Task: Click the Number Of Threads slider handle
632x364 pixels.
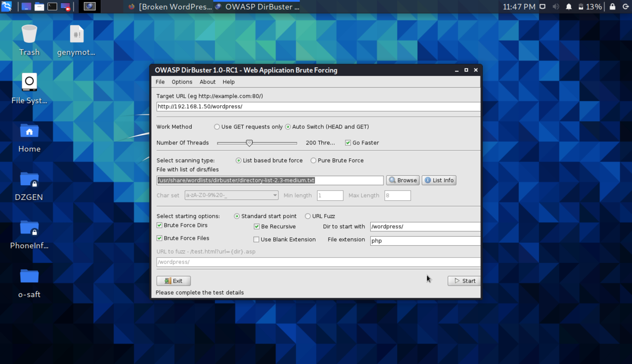Action: pyautogui.click(x=250, y=143)
